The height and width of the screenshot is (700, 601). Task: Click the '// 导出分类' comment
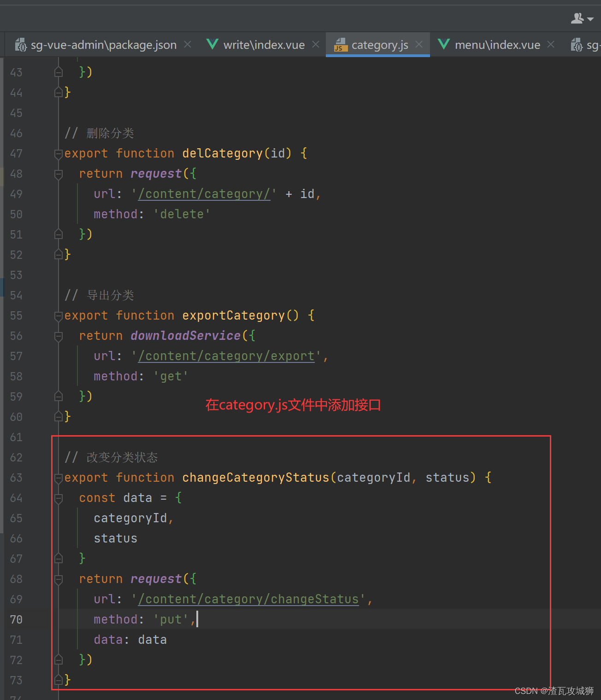pos(100,295)
